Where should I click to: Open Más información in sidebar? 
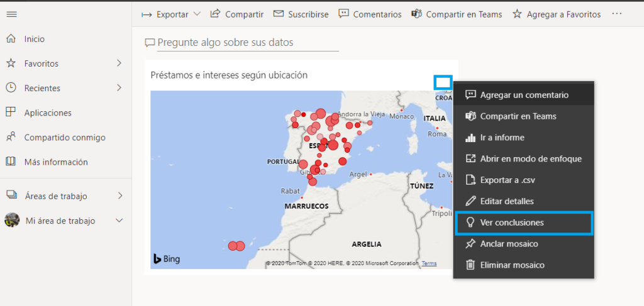click(56, 162)
